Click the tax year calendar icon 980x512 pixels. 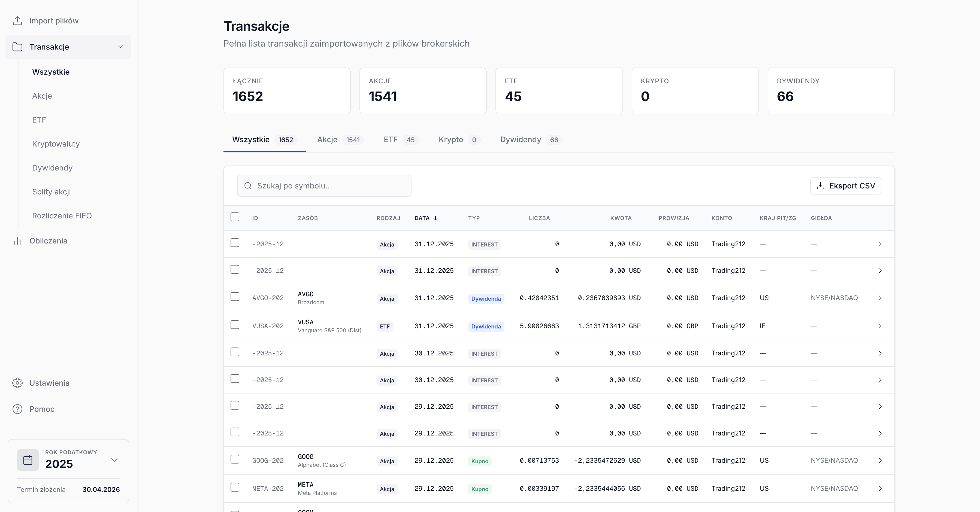[x=28, y=460]
